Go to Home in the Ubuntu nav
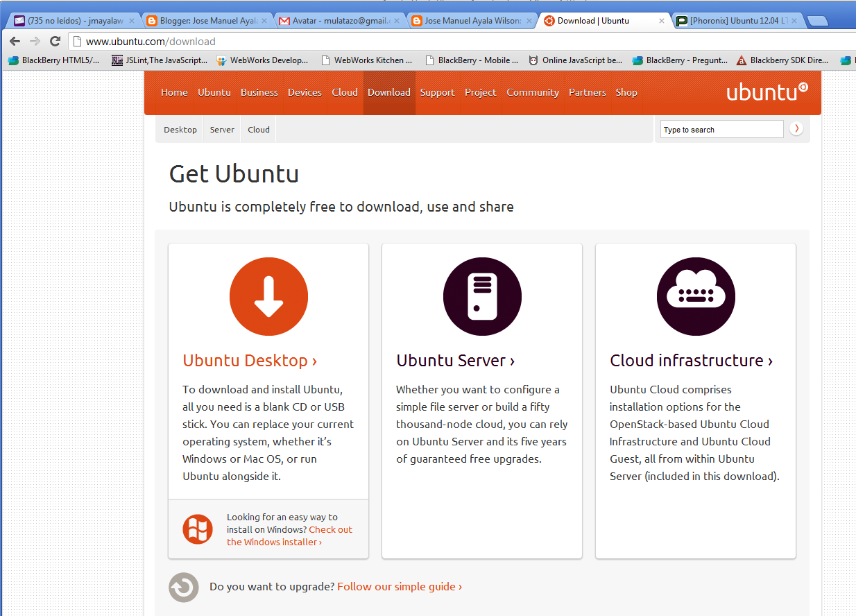 click(x=174, y=92)
